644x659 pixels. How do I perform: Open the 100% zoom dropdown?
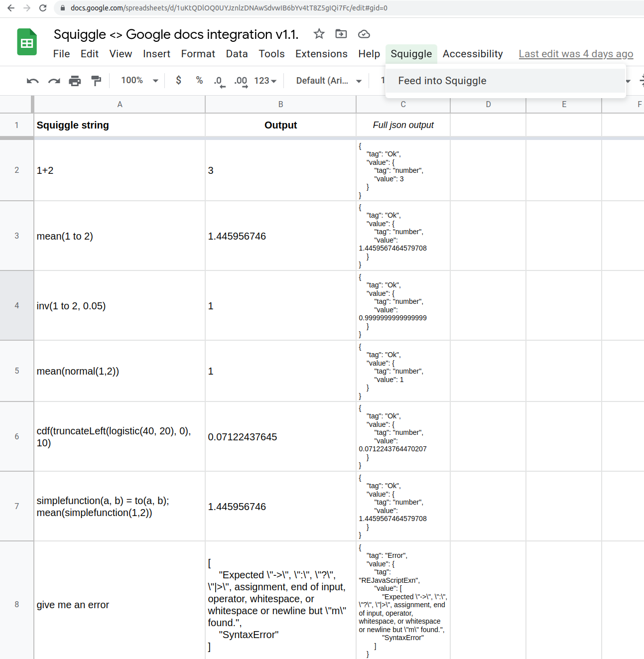[140, 80]
